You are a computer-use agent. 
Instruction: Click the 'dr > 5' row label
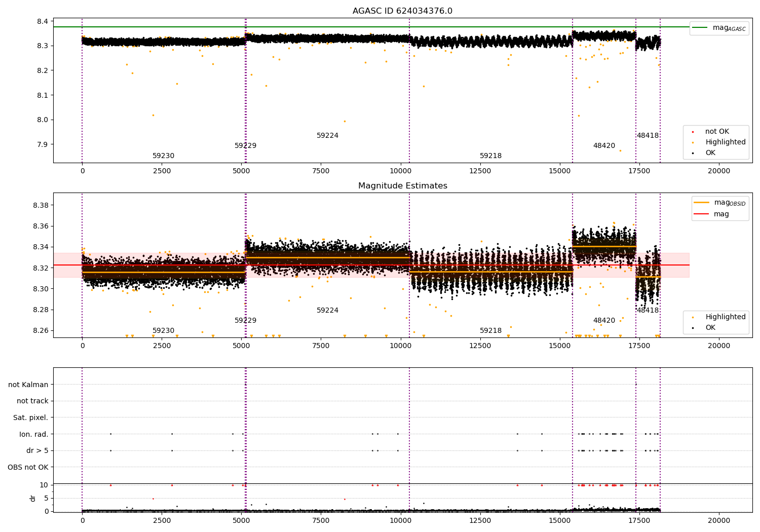coord(37,451)
